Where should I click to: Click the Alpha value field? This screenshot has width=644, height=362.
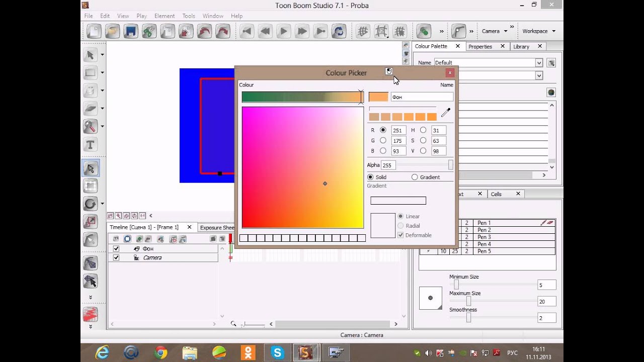click(x=388, y=165)
